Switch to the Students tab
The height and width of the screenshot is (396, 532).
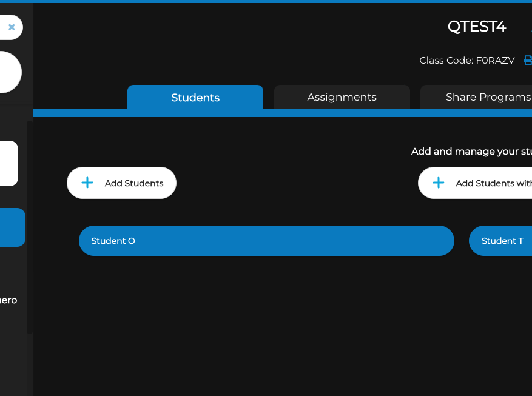[x=195, y=97]
